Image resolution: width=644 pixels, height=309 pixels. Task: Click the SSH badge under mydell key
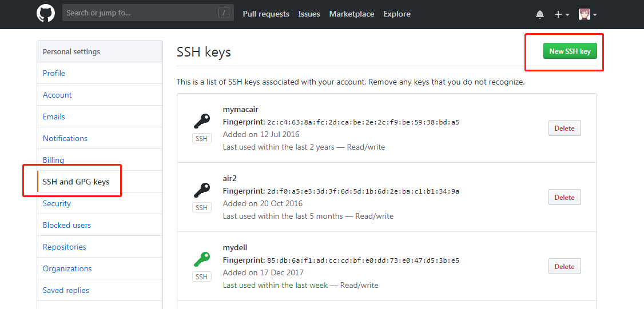click(x=201, y=277)
